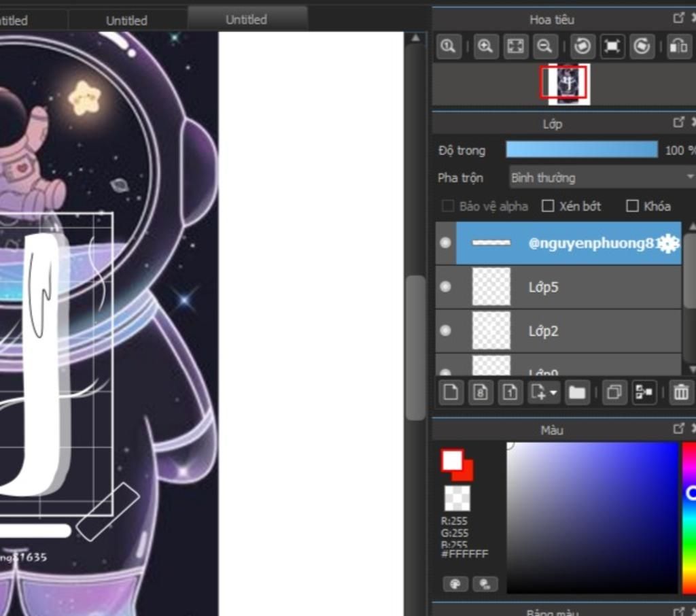This screenshot has width=696, height=616.
Task: Click canvas scrollbar up arrow
Action: 415,38
